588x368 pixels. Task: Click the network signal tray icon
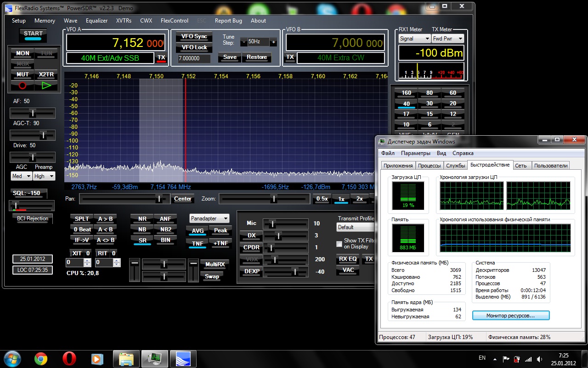[529, 359]
